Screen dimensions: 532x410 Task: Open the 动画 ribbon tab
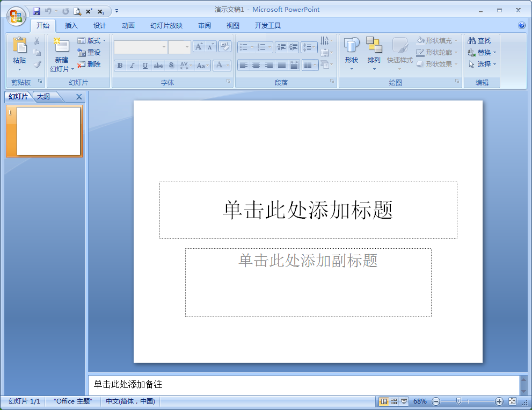coord(128,25)
